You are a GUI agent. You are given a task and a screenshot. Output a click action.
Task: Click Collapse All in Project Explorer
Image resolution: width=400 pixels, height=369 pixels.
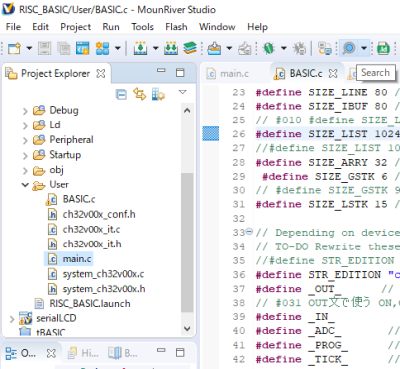(x=121, y=95)
